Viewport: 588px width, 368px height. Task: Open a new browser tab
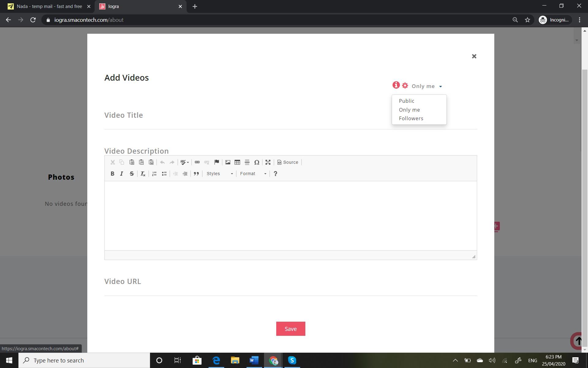pyautogui.click(x=195, y=6)
